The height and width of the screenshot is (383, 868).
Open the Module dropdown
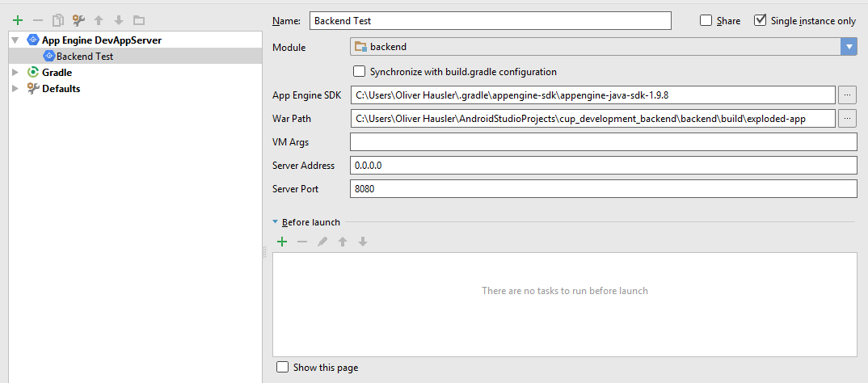coord(848,47)
